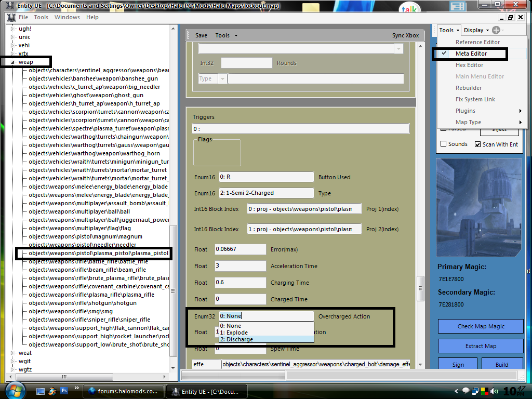The width and height of the screenshot is (532, 399).
Task: Click the Extract Map button
Action: click(481, 346)
